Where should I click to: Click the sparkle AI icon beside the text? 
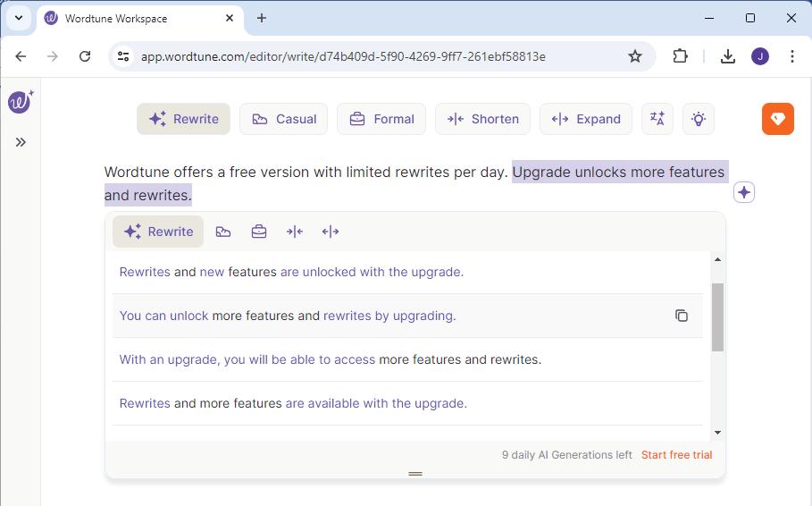[x=744, y=192]
